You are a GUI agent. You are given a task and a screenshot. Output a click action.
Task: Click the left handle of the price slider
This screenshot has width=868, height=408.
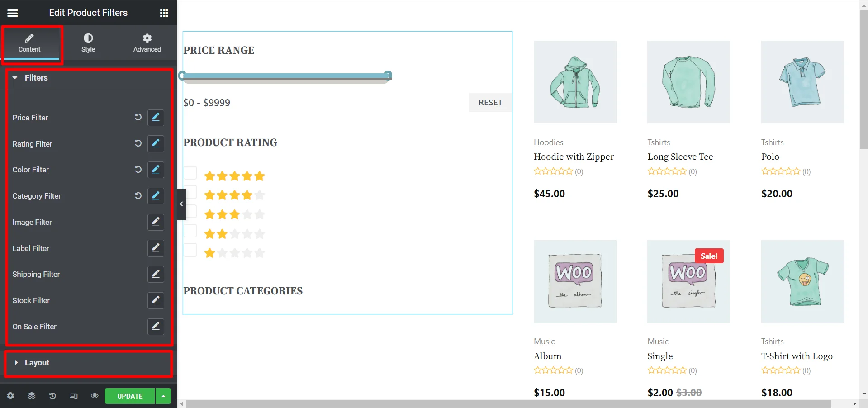182,75
